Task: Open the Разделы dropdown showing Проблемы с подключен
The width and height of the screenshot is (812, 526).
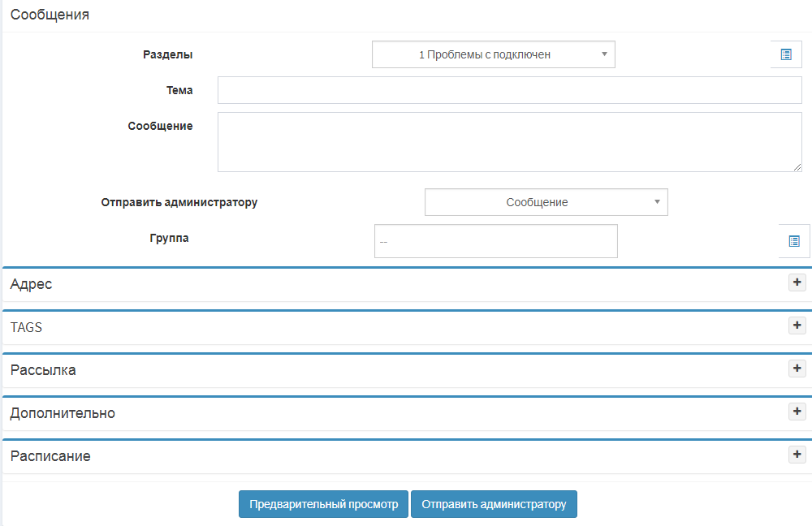Action: pyautogui.click(x=493, y=54)
